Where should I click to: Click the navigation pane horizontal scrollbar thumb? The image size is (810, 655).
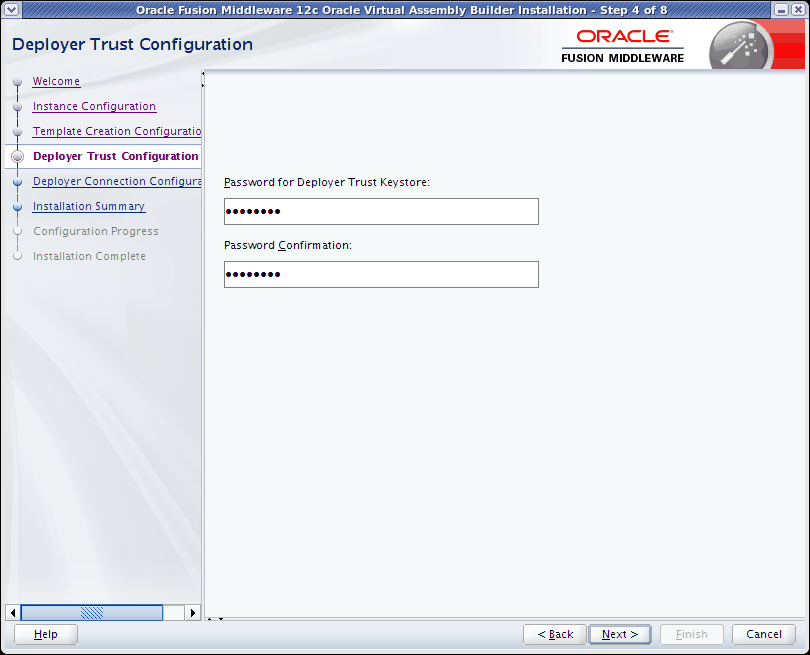coord(92,613)
